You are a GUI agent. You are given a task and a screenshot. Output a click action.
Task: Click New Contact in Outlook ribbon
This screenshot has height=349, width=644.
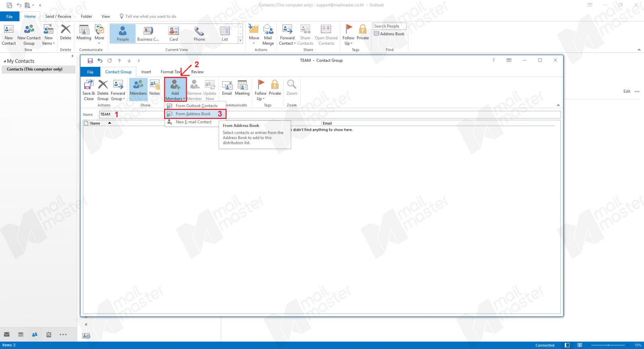click(8, 35)
